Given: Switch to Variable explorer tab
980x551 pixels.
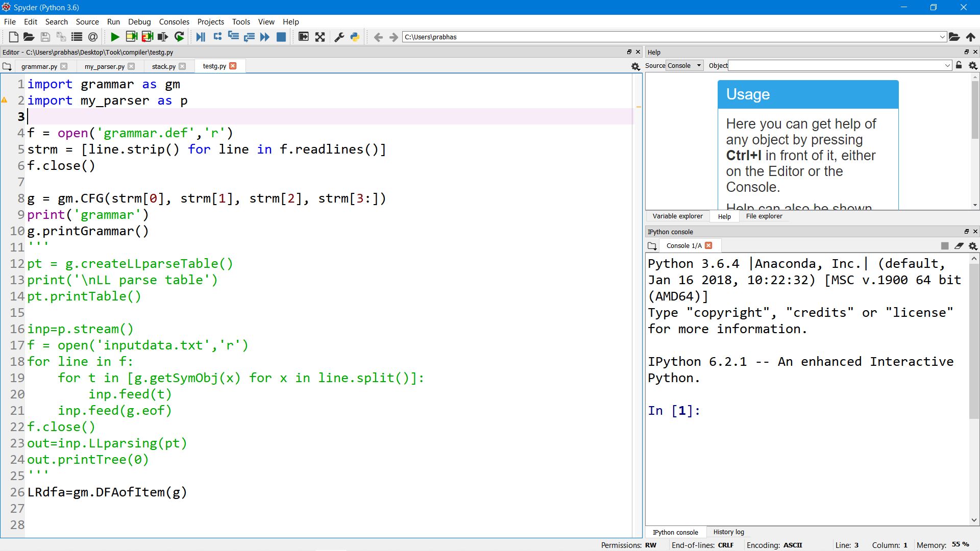Looking at the screenshot, I should tap(677, 216).
